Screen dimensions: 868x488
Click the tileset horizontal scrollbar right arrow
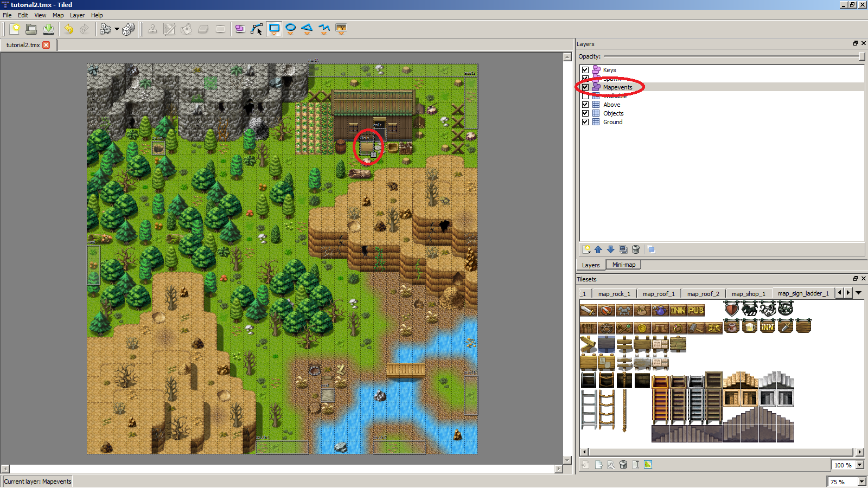point(860,452)
